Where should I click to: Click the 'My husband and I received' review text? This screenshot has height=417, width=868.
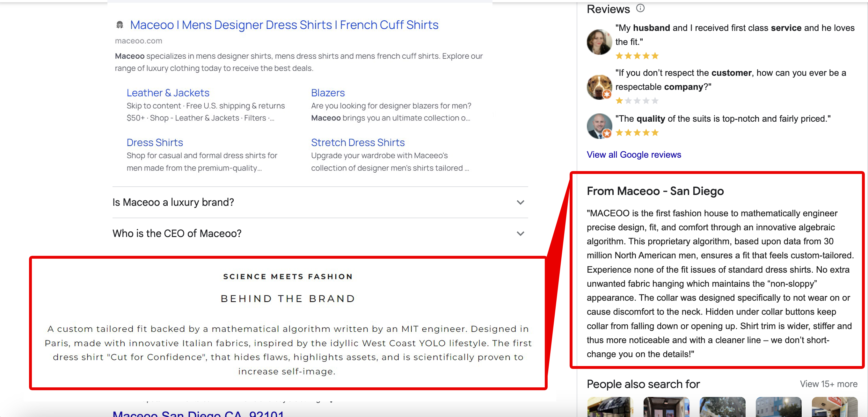(x=735, y=35)
